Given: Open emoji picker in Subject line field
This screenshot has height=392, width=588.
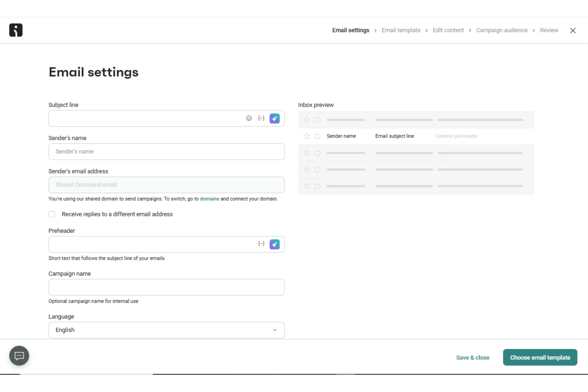Looking at the screenshot, I should [x=249, y=118].
